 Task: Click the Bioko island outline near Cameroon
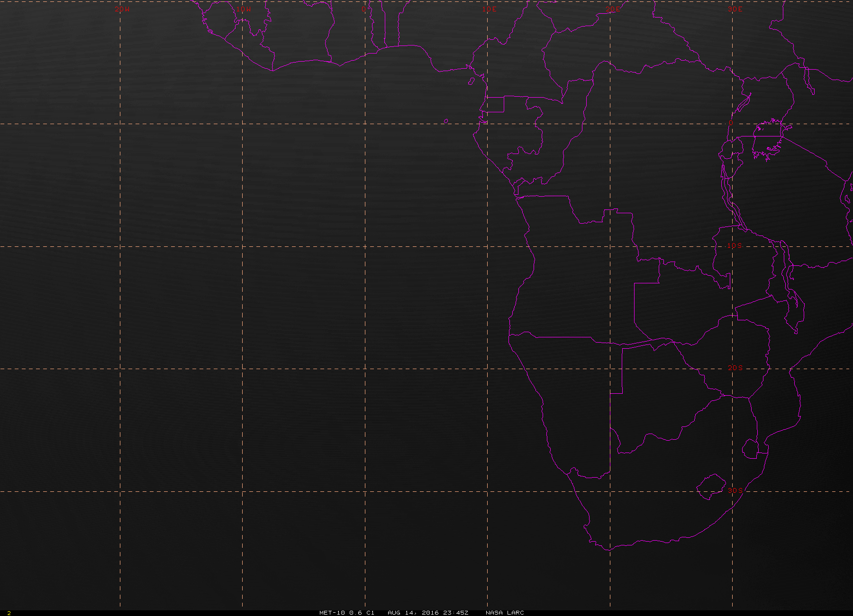click(471, 82)
